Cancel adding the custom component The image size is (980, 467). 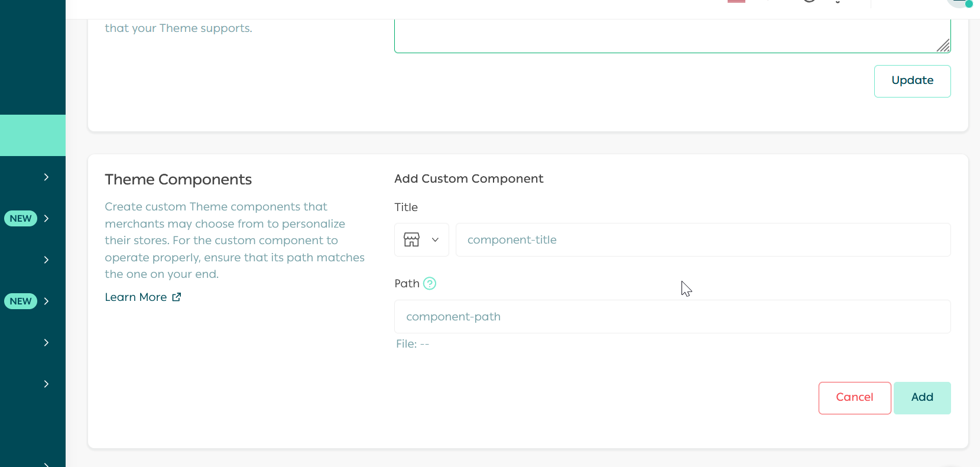854,398
